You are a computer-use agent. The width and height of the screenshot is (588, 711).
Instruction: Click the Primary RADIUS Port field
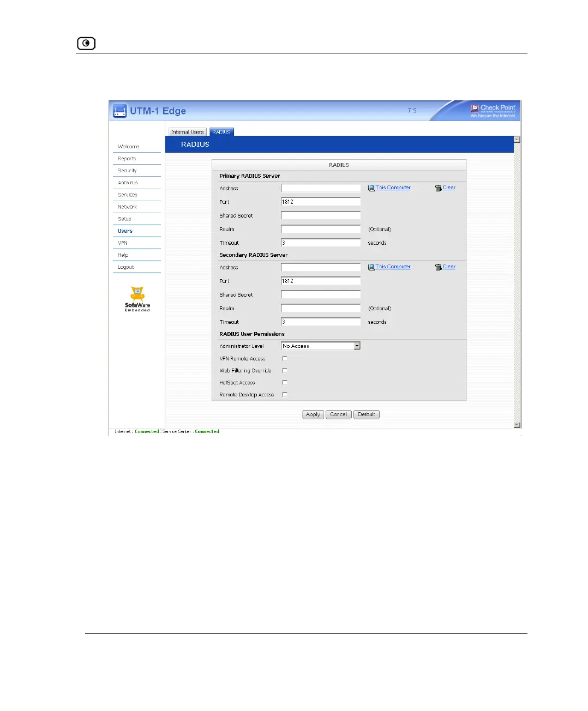(x=321, y=202)
